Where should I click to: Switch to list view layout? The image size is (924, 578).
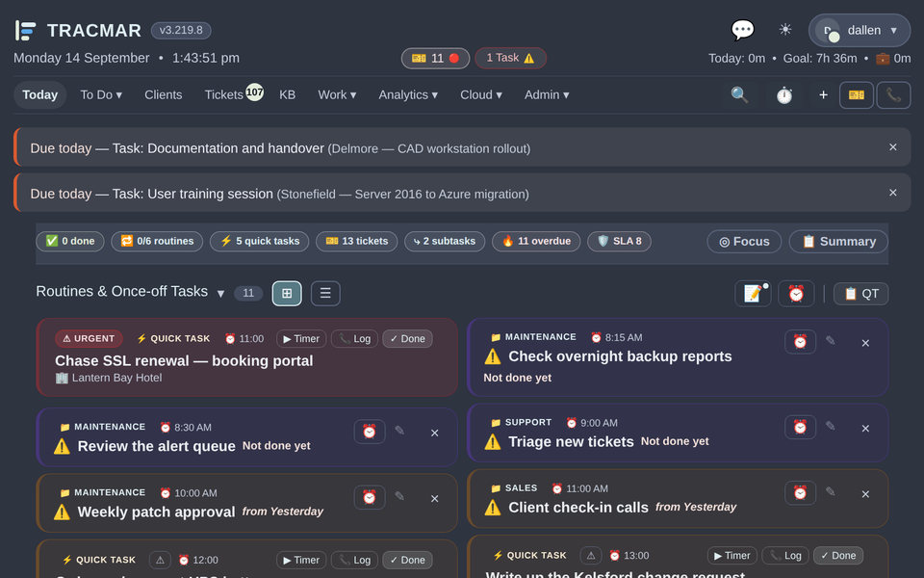[325, 293]
